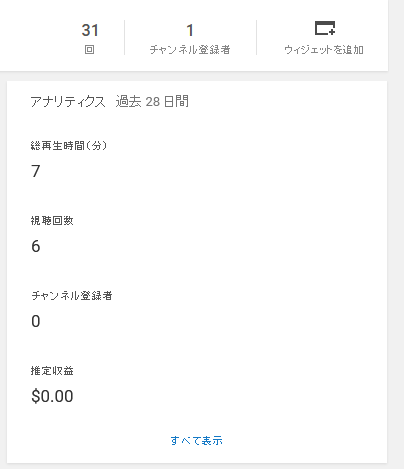Click the add widget icon
The height and width of the screenshot is (469, 404).
tap(325, 28)
